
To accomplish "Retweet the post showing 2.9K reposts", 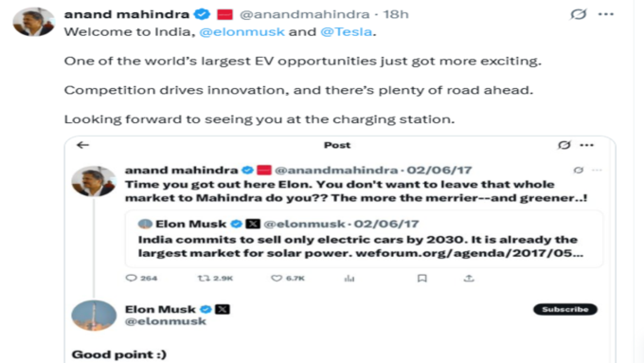I will coord(215,279).
